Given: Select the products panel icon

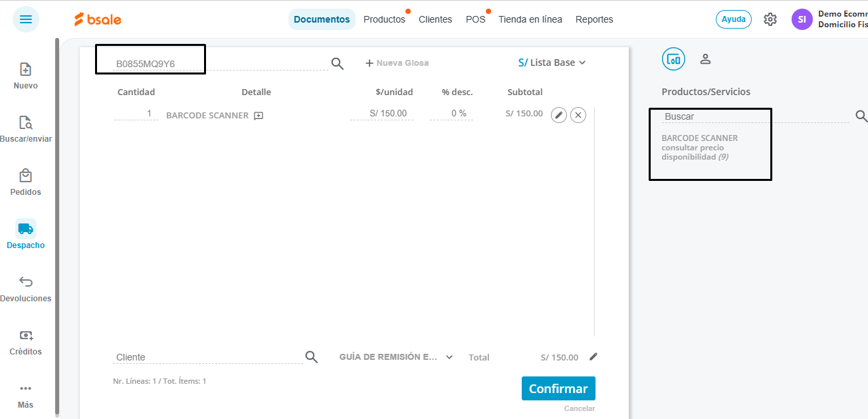Looking at the screenshot, I should point(673,59).
